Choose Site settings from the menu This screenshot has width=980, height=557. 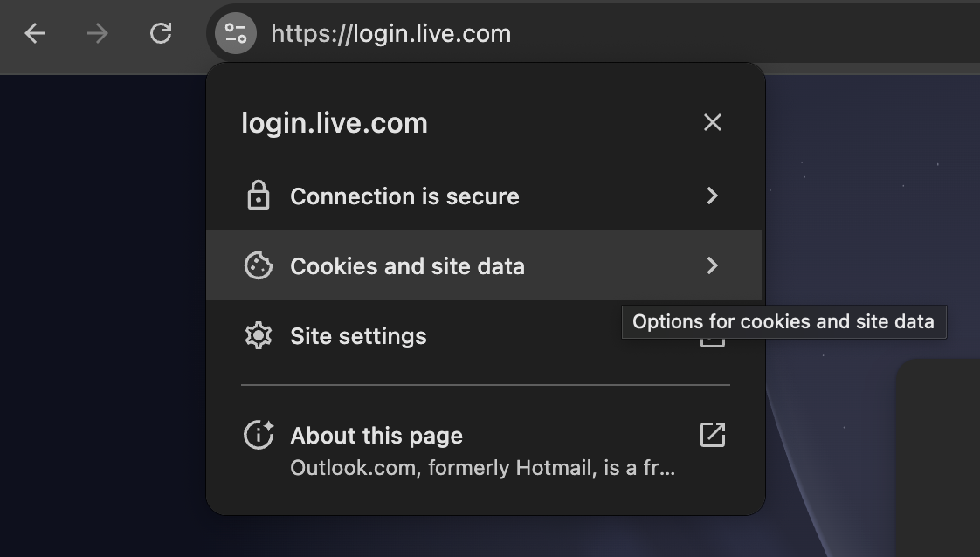(358, 336)
